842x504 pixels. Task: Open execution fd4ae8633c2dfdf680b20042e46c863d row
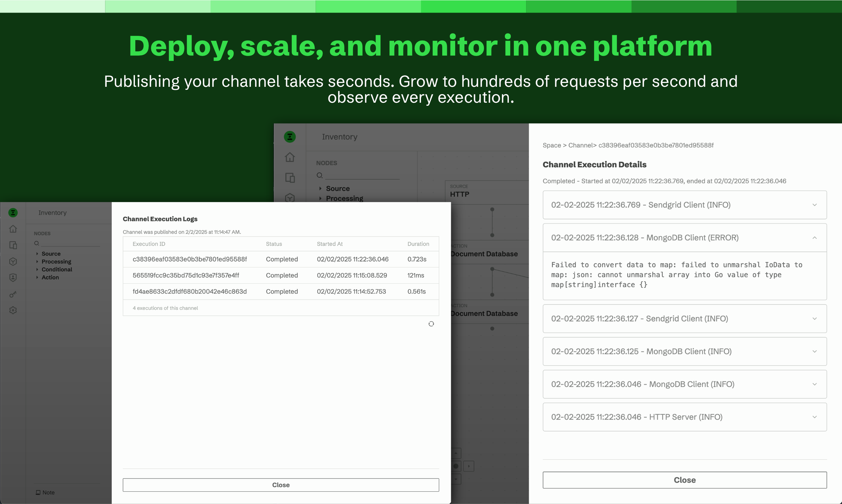pos(280,291)
